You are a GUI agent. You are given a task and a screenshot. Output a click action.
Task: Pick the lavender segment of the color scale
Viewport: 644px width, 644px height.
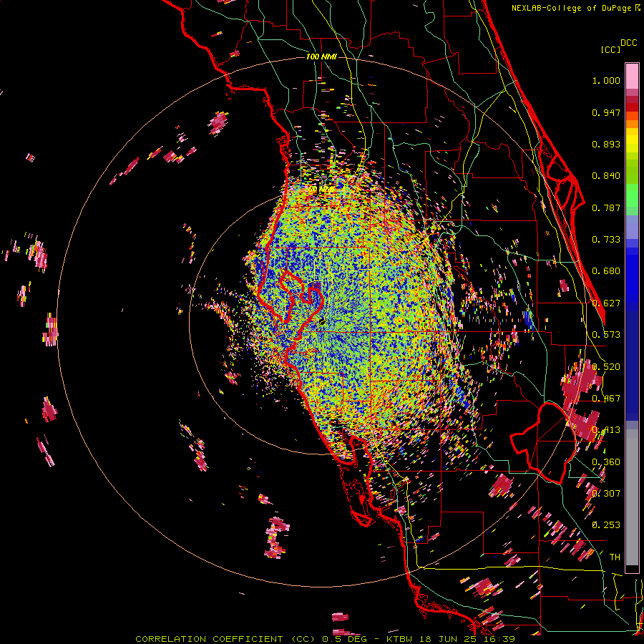[632, 228]
